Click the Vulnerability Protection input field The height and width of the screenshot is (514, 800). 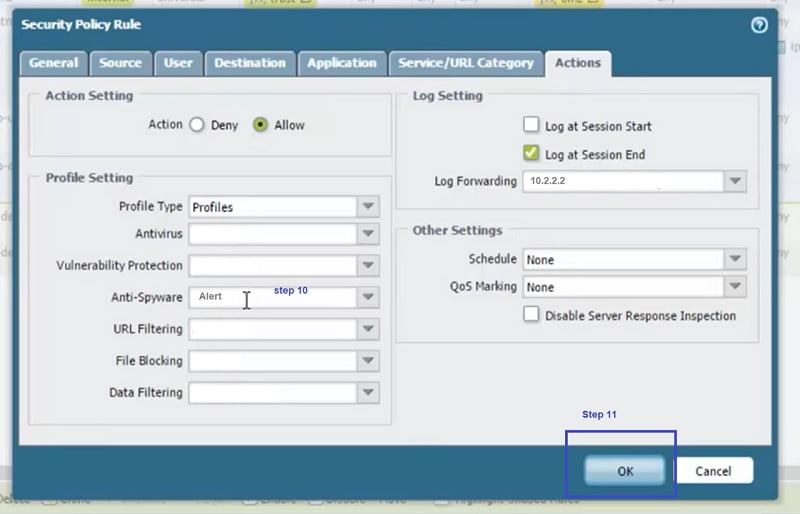pyautogui.click(x=273, y=265)
